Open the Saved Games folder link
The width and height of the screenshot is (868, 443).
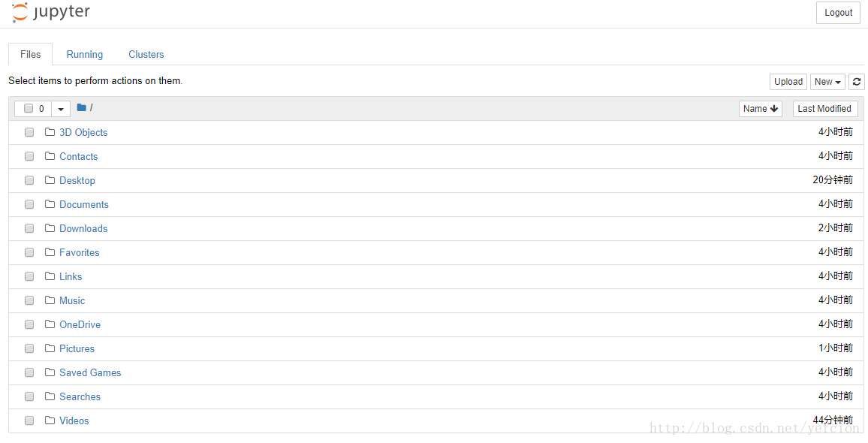[x=90, y=372]
